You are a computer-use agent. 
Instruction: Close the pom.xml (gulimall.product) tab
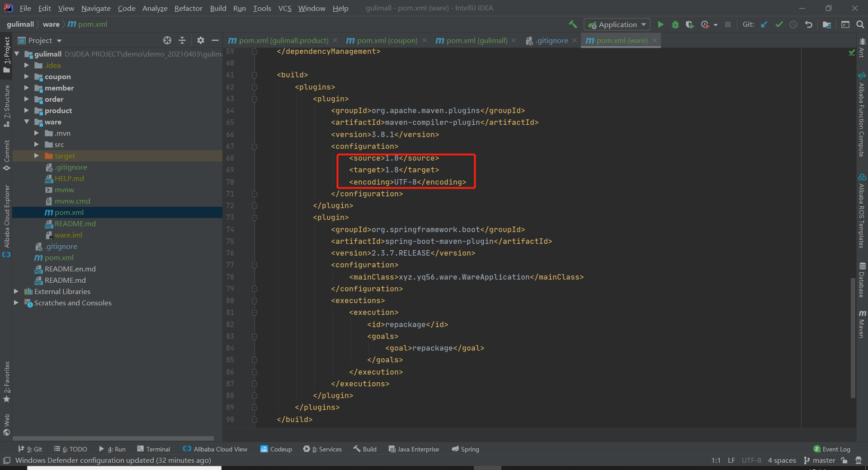coord(335,40)
